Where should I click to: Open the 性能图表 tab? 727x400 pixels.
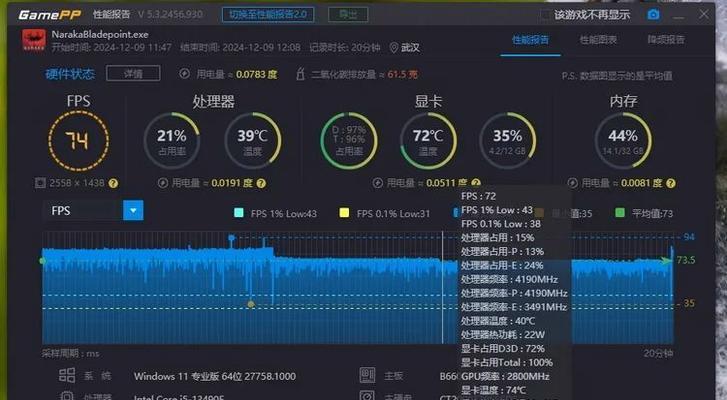click(x=598, y=40)
